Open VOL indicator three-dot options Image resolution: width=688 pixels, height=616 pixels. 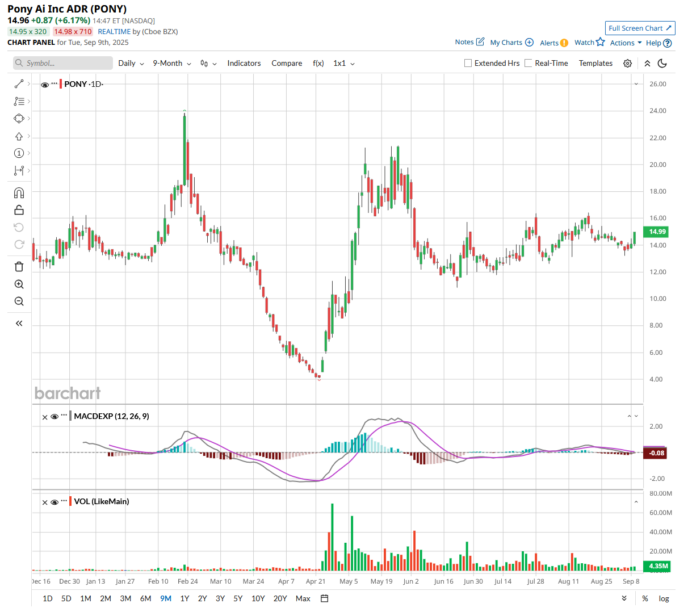coord(64,501)
